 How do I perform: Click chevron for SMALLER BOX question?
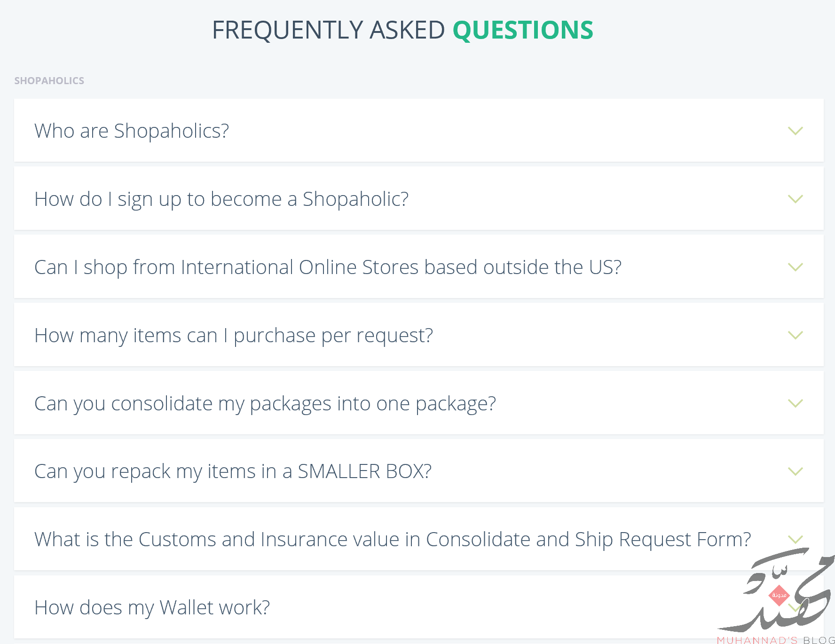click(x=795, y=471)
